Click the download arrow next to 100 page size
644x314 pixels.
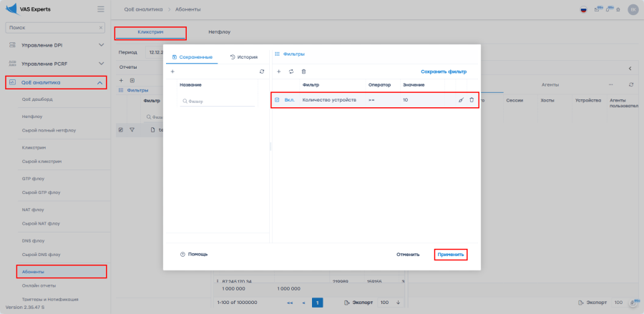[x=398, y=303]
